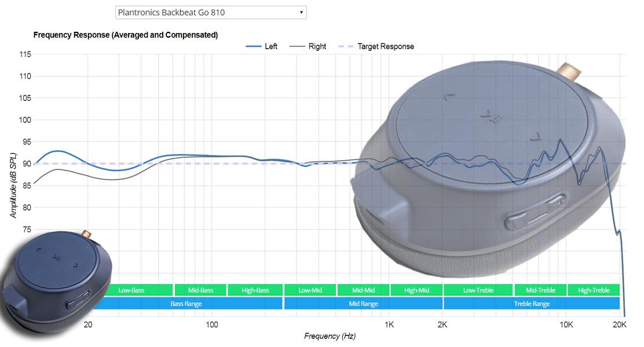
Task: Select the Mid Range bar
Action: 364,304
